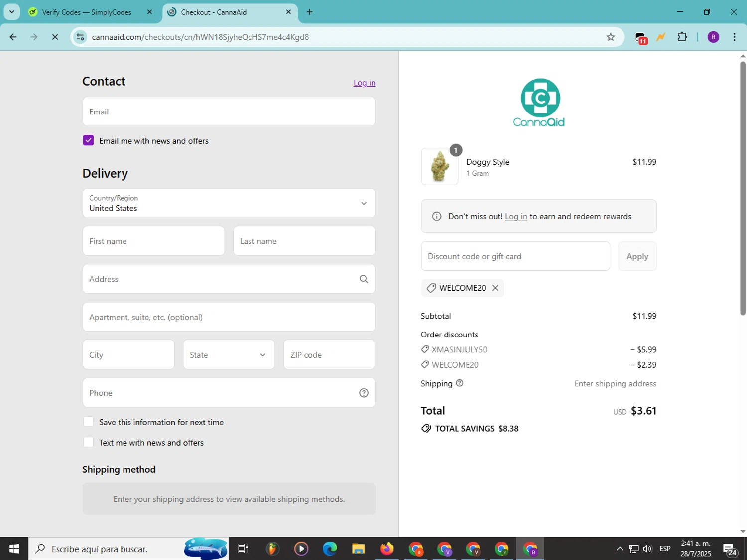Click the XMASINJULY50 discount text

(459, 349)
